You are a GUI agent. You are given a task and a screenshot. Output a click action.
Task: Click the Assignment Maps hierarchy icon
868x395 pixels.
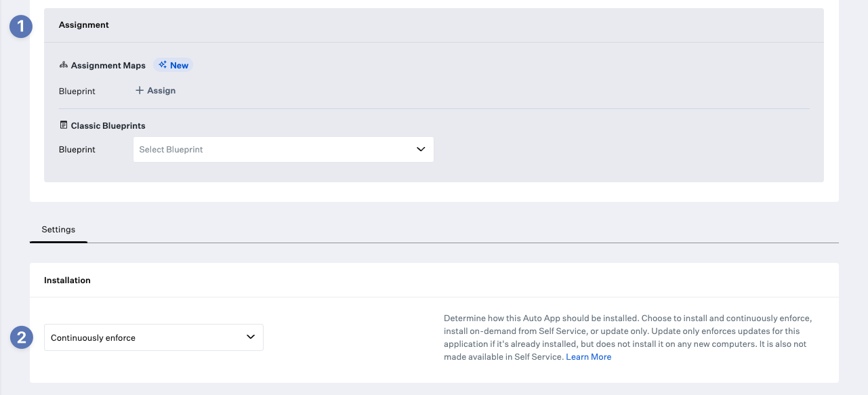[x=64, y=66]
